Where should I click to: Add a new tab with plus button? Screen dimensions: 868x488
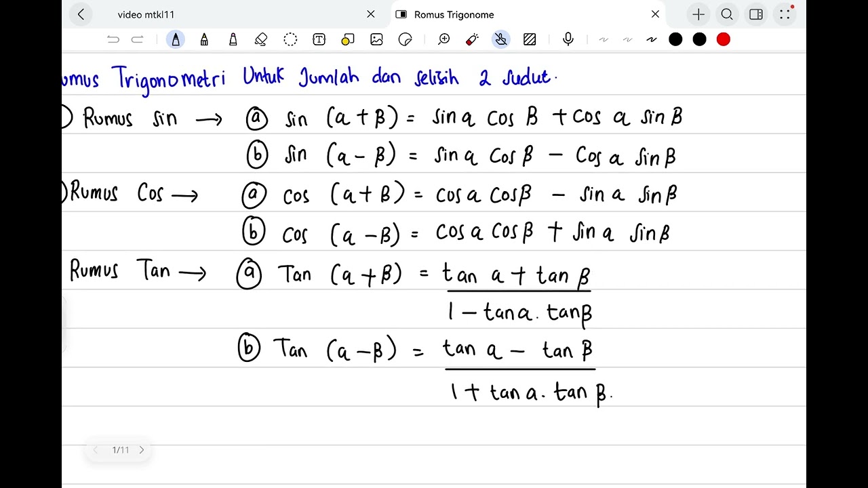click(698, 14)
